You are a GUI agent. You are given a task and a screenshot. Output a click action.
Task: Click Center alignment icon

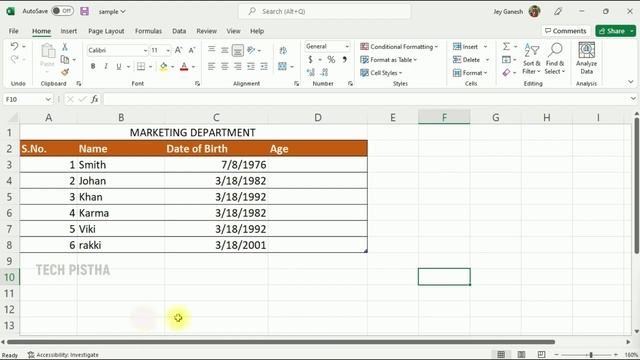[x=224, y=66]
